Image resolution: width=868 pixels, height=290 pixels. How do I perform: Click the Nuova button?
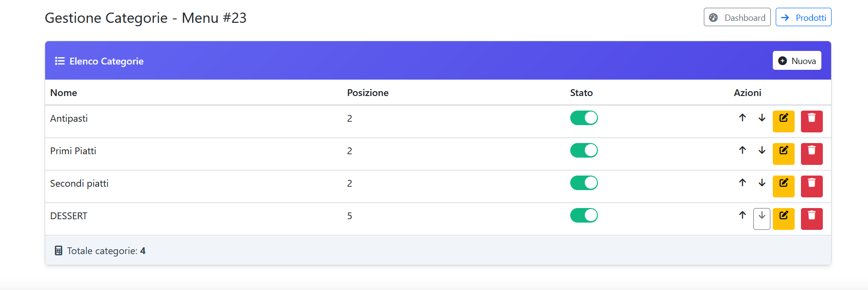(797, 61)
